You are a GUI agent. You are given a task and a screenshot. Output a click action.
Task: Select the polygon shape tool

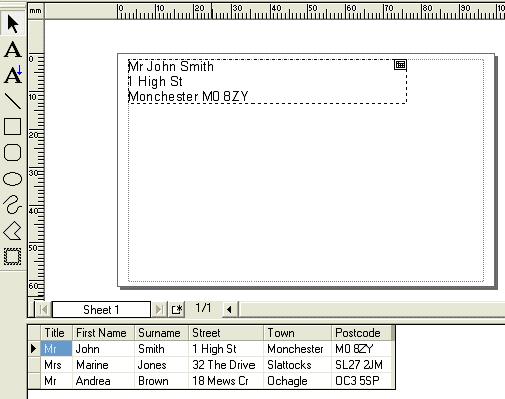coord(13,231)
